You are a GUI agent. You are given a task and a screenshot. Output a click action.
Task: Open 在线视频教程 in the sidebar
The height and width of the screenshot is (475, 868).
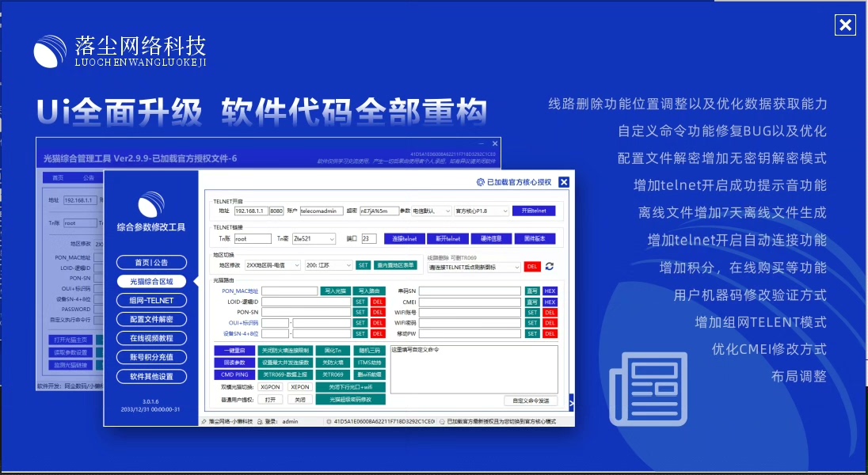point(151,338)
